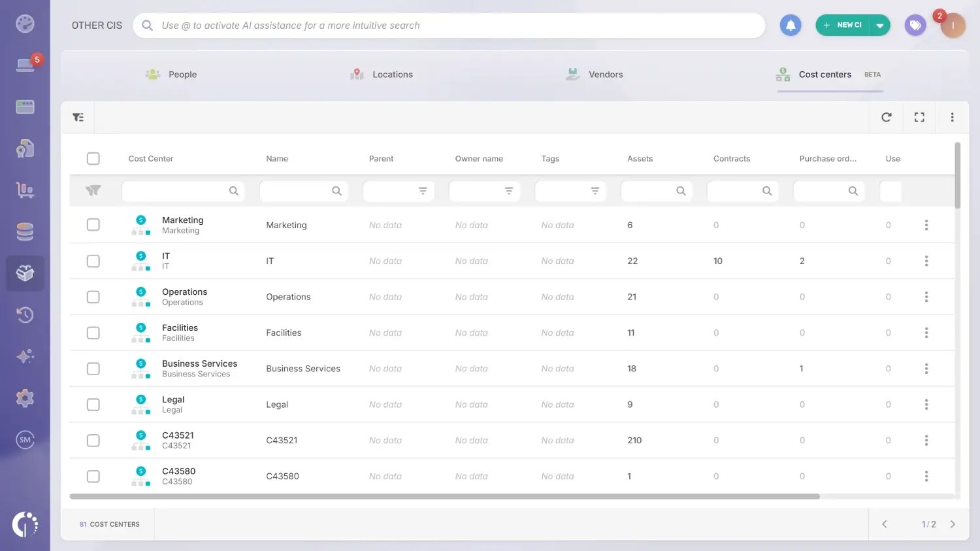Open row actions menu for C43580

(x=926, y=476)
